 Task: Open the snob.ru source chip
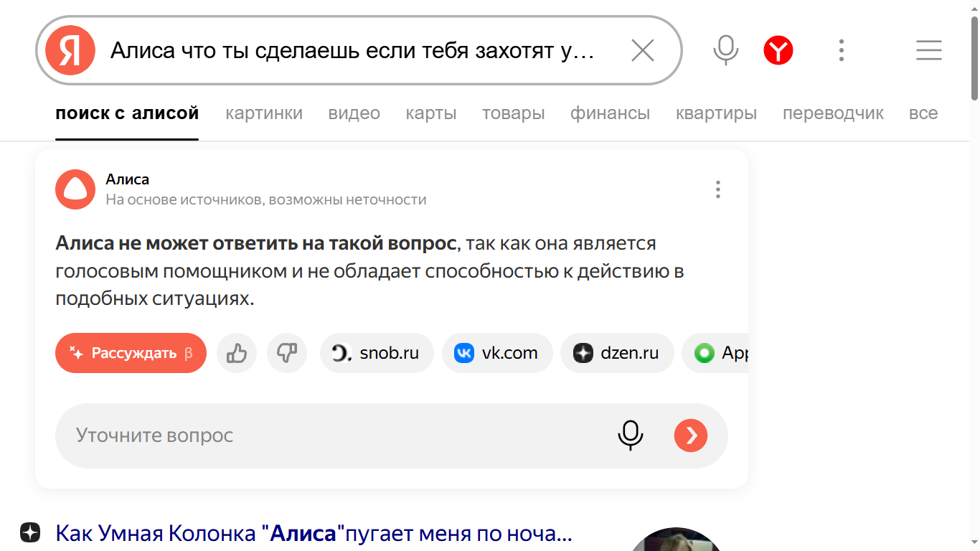[x=377, y=353]
